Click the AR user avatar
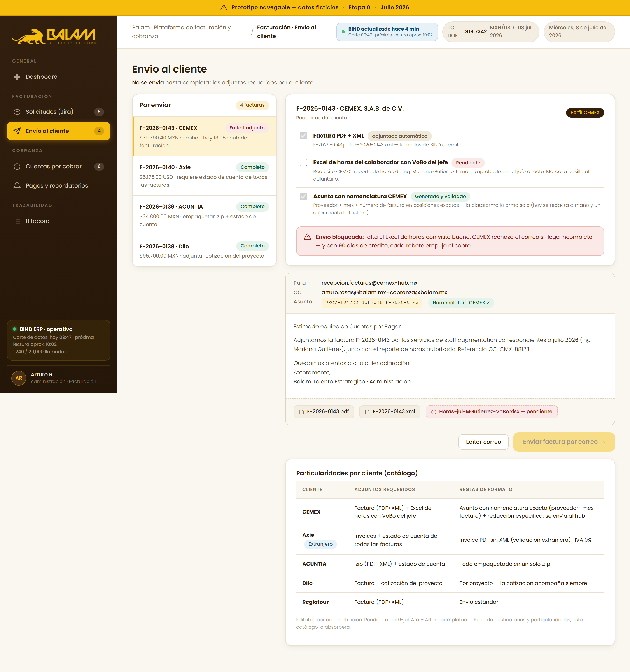Image resolution: width=630 pixels, height=672 pixels. [x=19, y=378]
